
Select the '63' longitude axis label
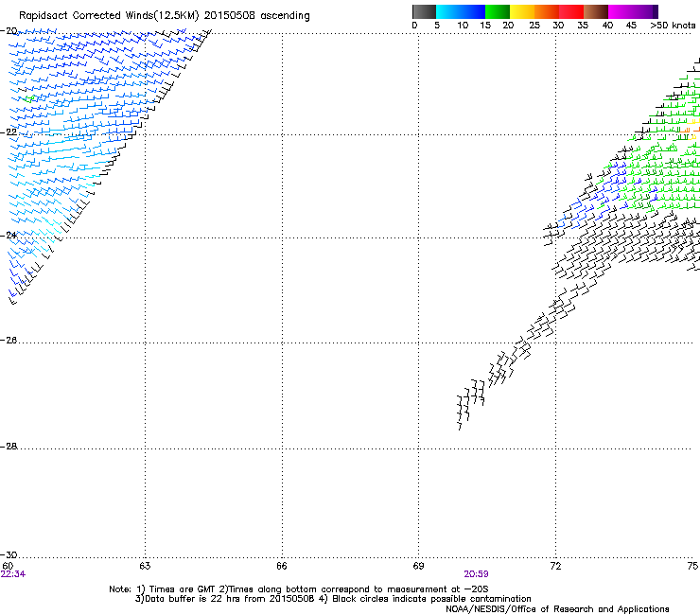pyautogui.click(x=145, y=566)
